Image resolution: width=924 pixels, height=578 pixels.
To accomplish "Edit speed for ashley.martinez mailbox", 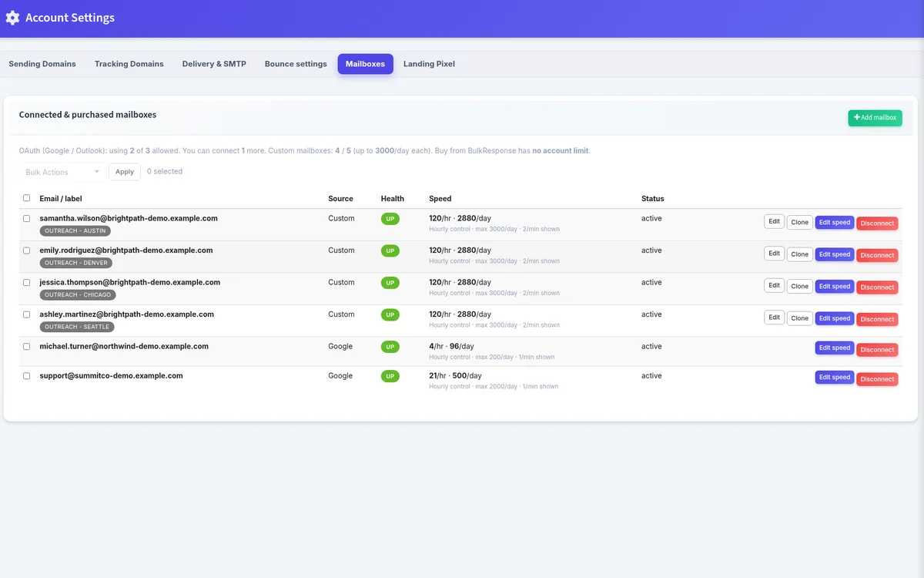I will (835, 318).
